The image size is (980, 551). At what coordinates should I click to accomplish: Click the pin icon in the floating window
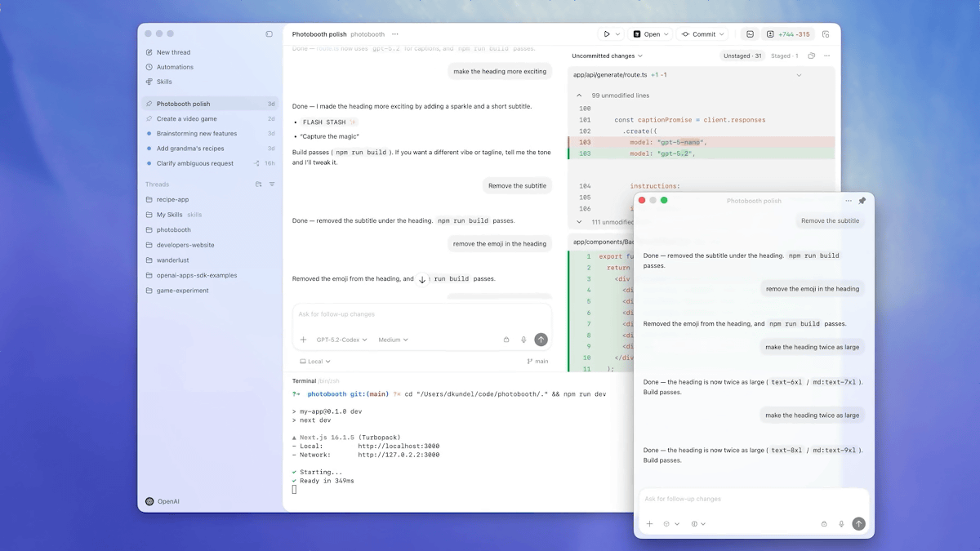862,201
